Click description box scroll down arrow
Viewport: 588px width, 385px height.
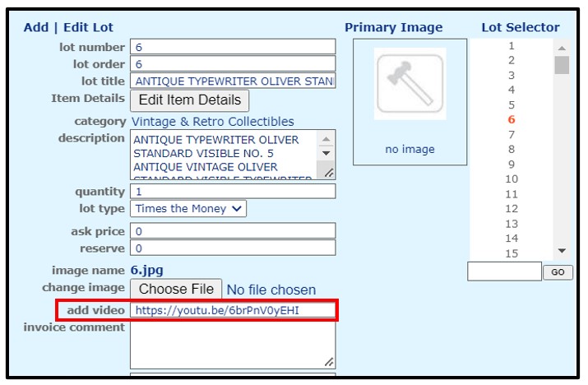(326, 153)
